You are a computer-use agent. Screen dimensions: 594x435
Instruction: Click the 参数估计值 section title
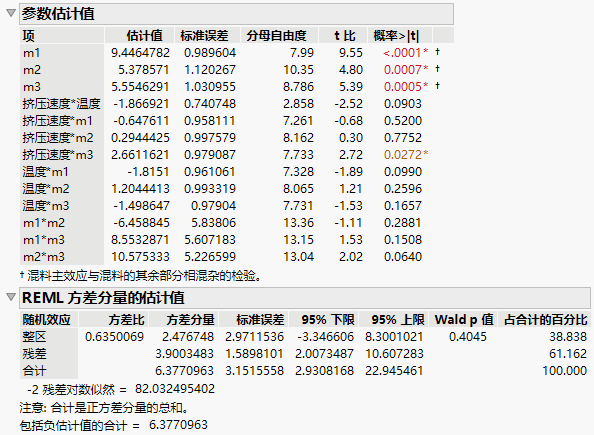pyautogui.click(x=58, y=14)
